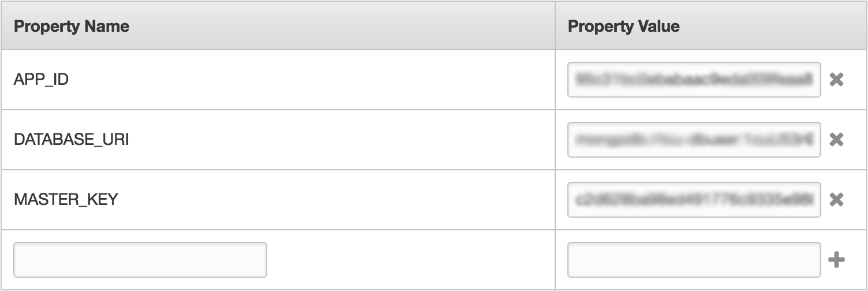Click the gray X in the first property row
Image resolution: width=868 pixels, height=291 pixels.
836,80
